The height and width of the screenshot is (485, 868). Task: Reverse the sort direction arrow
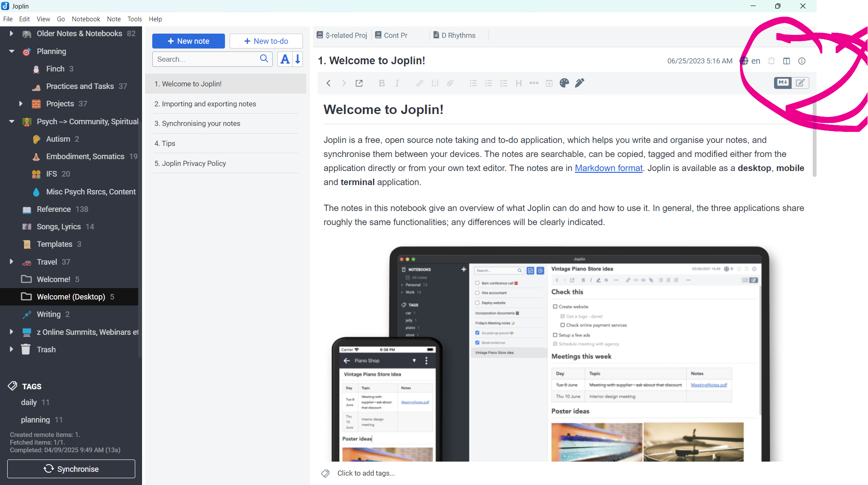click(x=298, y=59)
